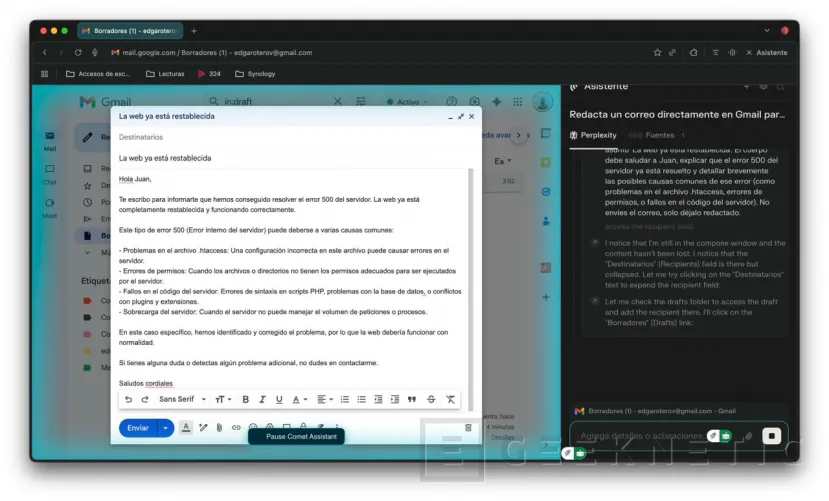Click the compose window scrollbar

[x=471, y=288]
